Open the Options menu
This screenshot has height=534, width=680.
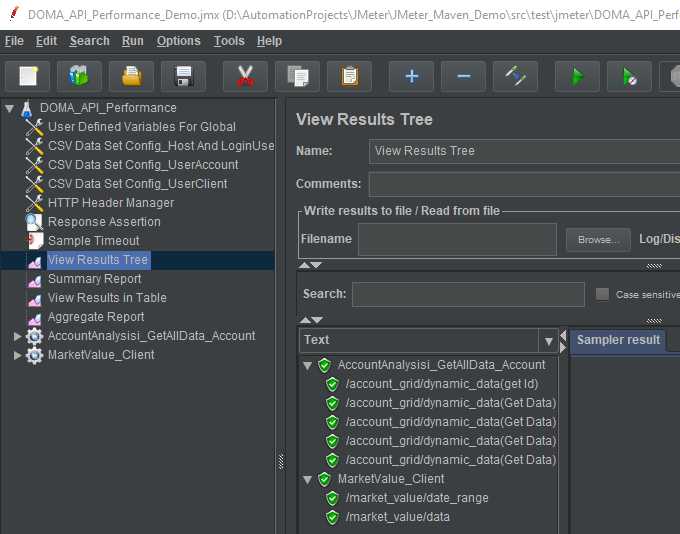[178, 41]
